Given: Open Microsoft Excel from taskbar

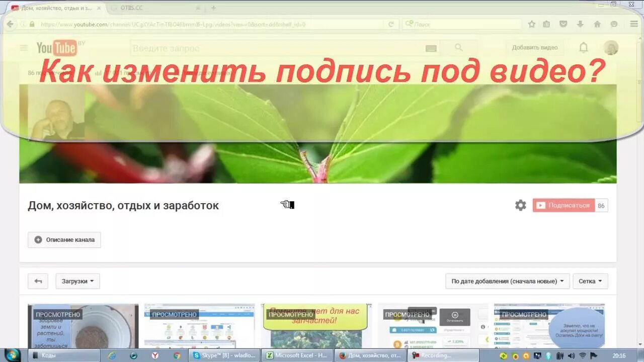Looking at the screenshot, I should click(x=297, y=355).
